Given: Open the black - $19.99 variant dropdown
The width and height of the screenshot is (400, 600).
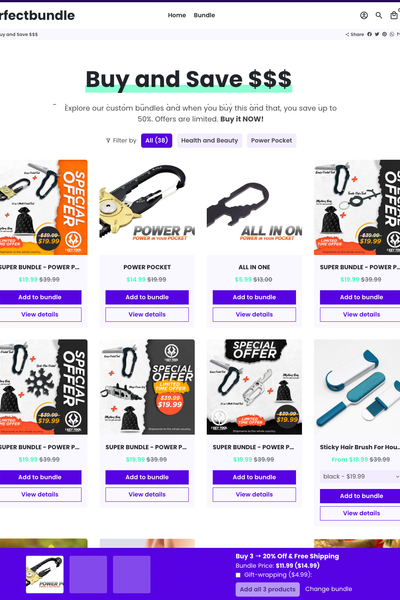Looking at the screenshot, I should [x=361, y=476].
